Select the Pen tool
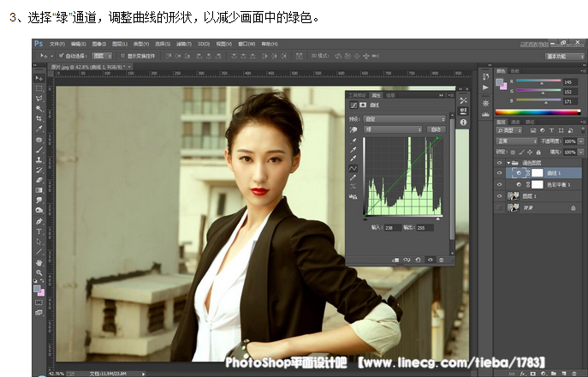Screen dimensions: 588x377 coord(39,221)
